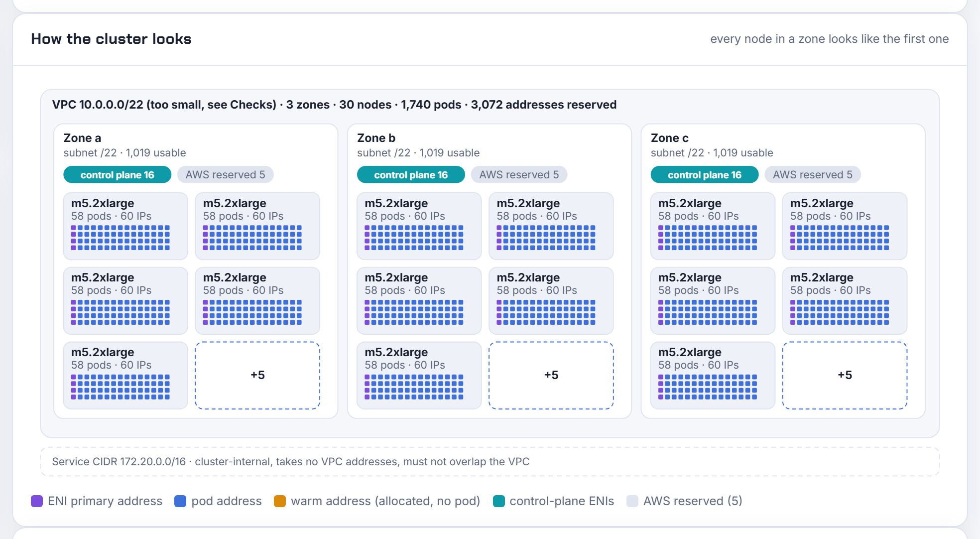Click the AWS reserved (5) legend label
This screenshot has height=539, width=980.
tap(693, 501)
